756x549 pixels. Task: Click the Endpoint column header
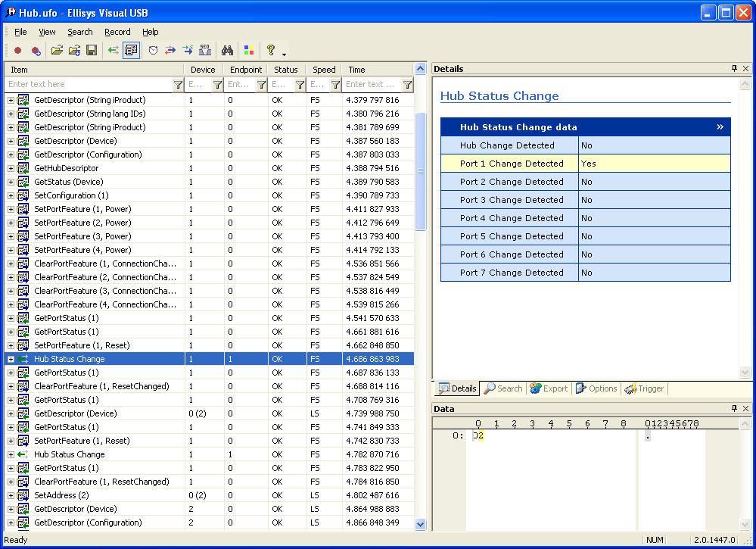pyautogui.click(x=245, y=70)
